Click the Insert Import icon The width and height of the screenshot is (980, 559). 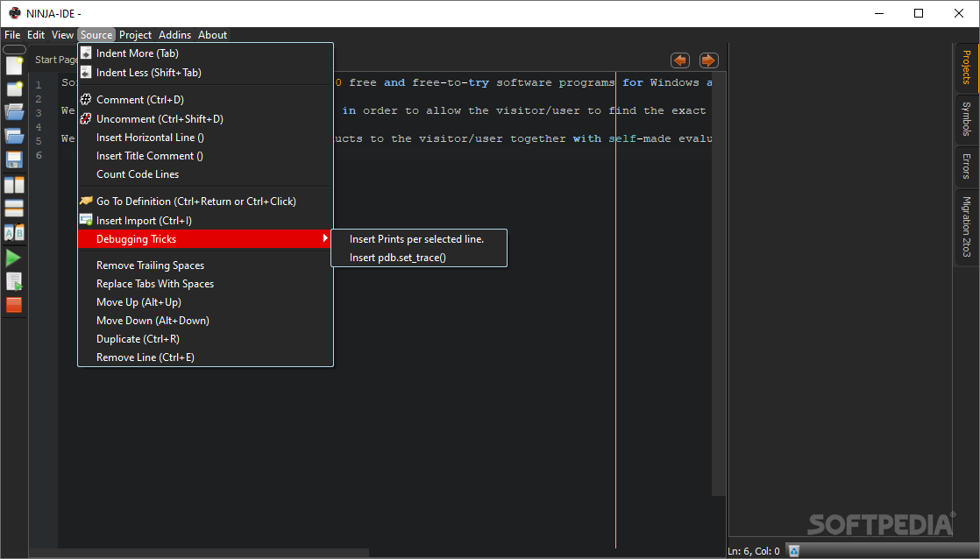(x=86, y=220)
